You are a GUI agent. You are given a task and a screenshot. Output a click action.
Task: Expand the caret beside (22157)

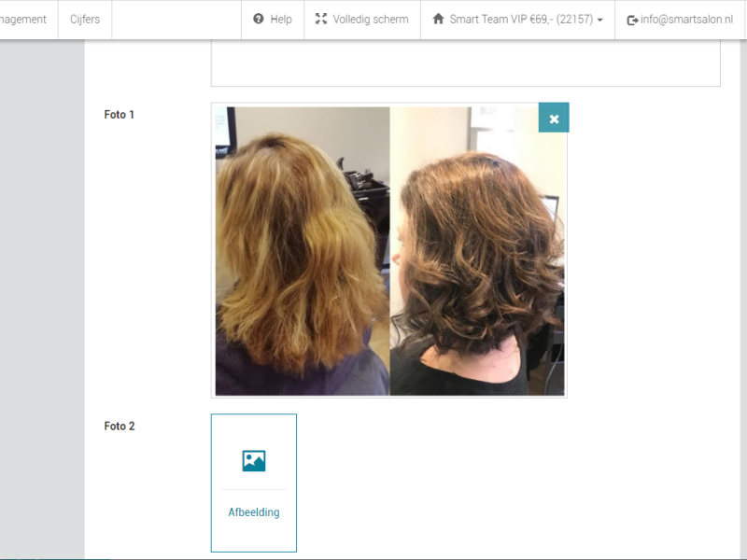tap(599, 20)
